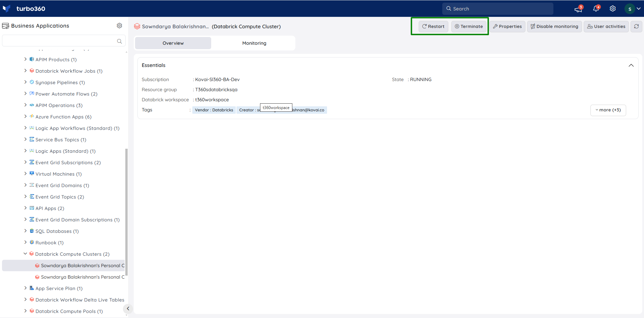
Task: Click the turbo360 logo icon
Action: coord(7,8)
